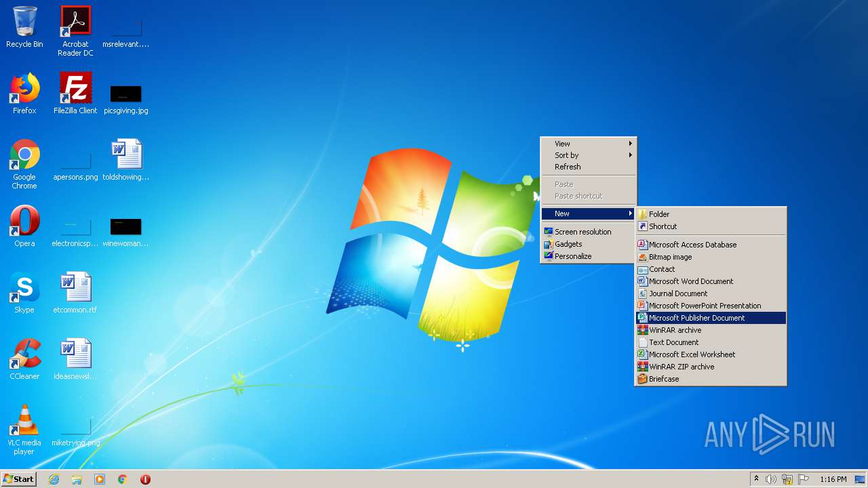Create new Microsoft Excel Worksheet
The height and width of the screenshot is (488, 868).
coord(711,354)
